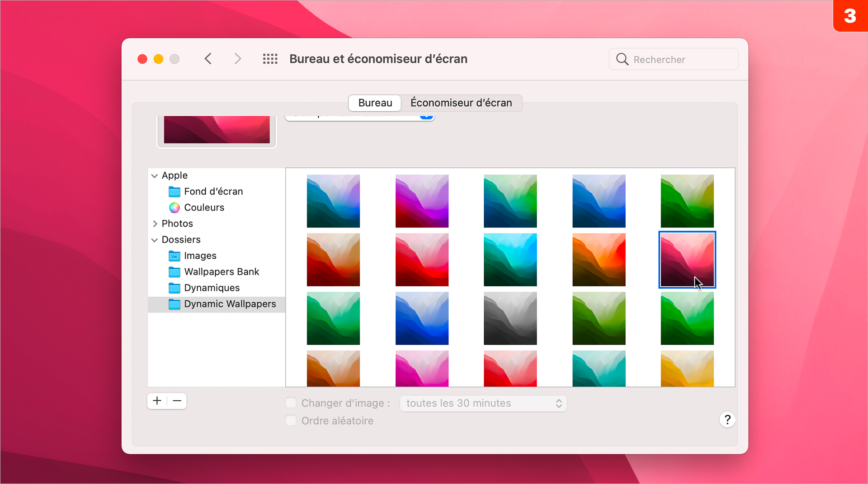Image resolution: width=868 pixels, height=484 pixels.
Task: Go back with the left chevron arrow
Action: 208,59
